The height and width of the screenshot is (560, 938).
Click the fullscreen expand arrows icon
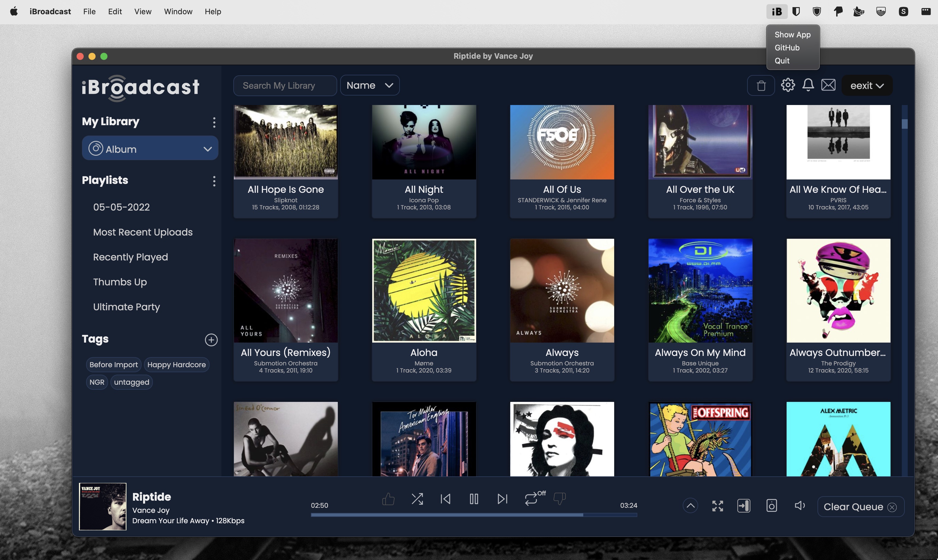pos(717,506)
